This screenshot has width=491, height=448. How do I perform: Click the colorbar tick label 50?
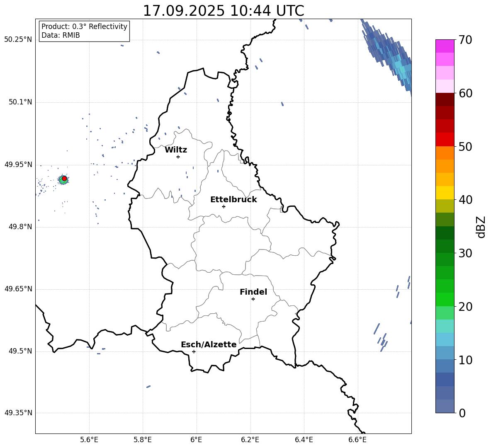pos(465,147)
